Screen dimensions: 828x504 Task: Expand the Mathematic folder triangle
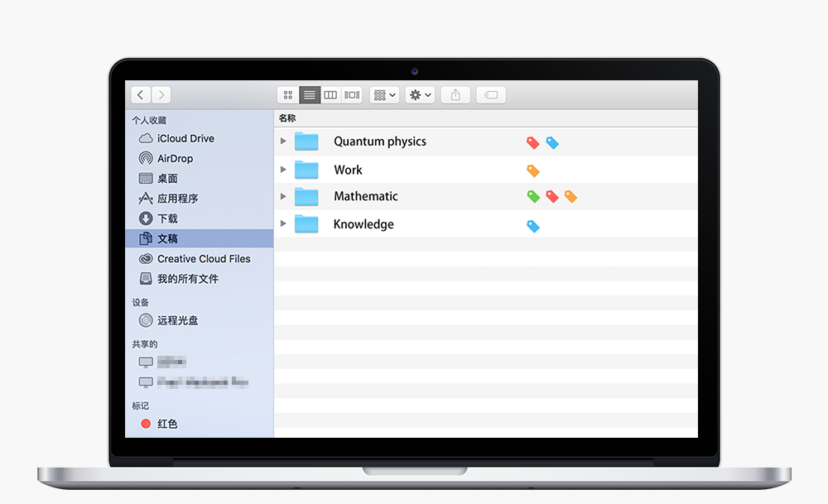pyautogui.click(x=283, y=196)
